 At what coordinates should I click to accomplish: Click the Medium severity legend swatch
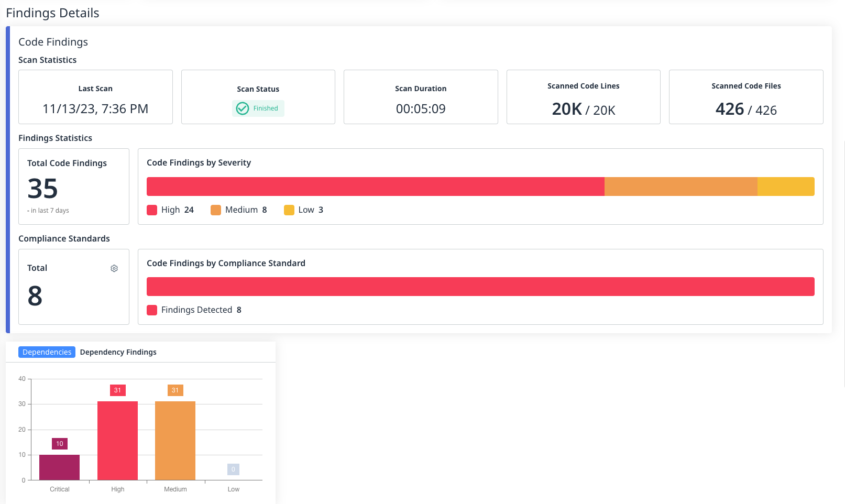click(216, 210)
